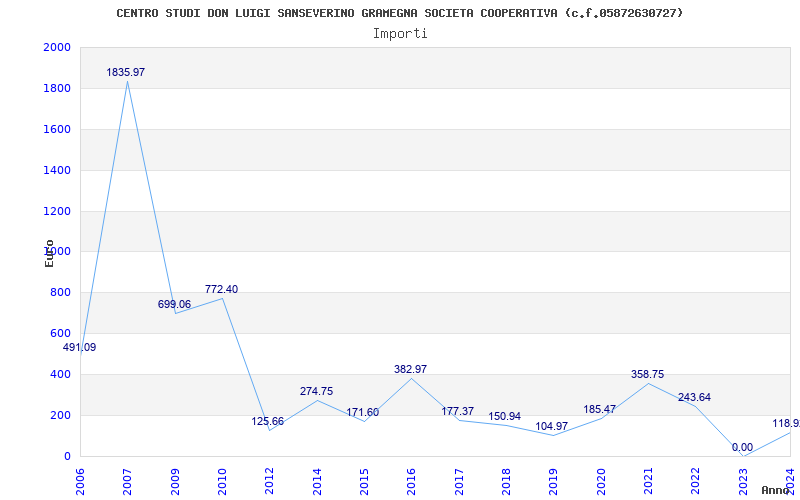Click the 274.75 data label
This screenshot has width=800, height=500.
point(316,391)
